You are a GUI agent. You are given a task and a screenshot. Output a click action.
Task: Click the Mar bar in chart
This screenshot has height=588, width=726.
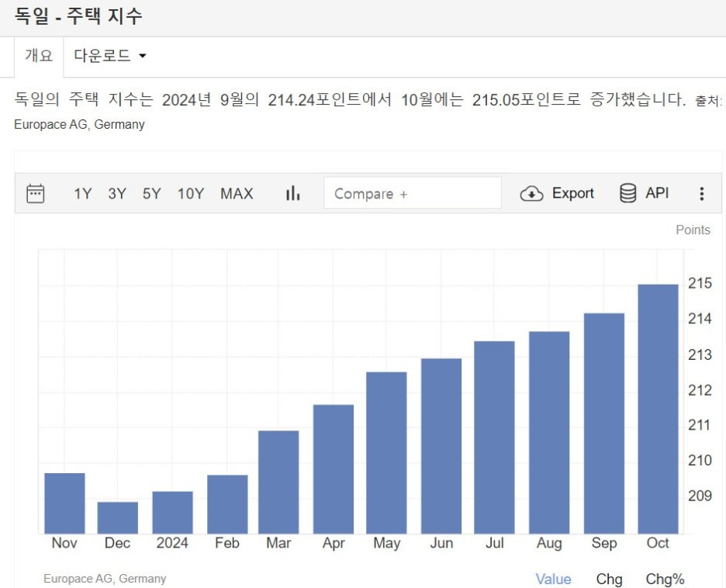click(x=278, y=482)
